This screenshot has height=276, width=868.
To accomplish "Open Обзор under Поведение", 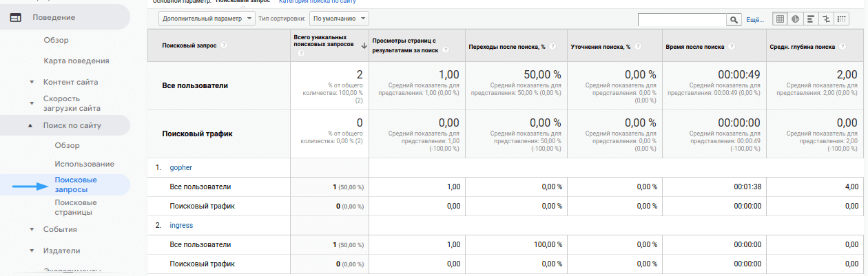I will (56, 40).
